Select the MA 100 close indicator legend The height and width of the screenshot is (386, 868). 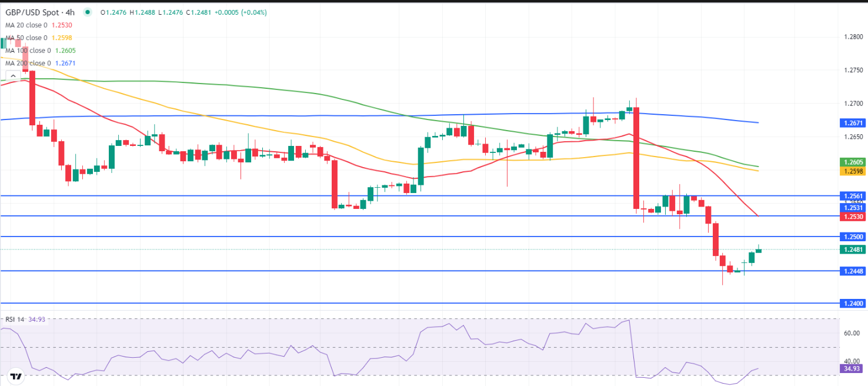(30, 51)
